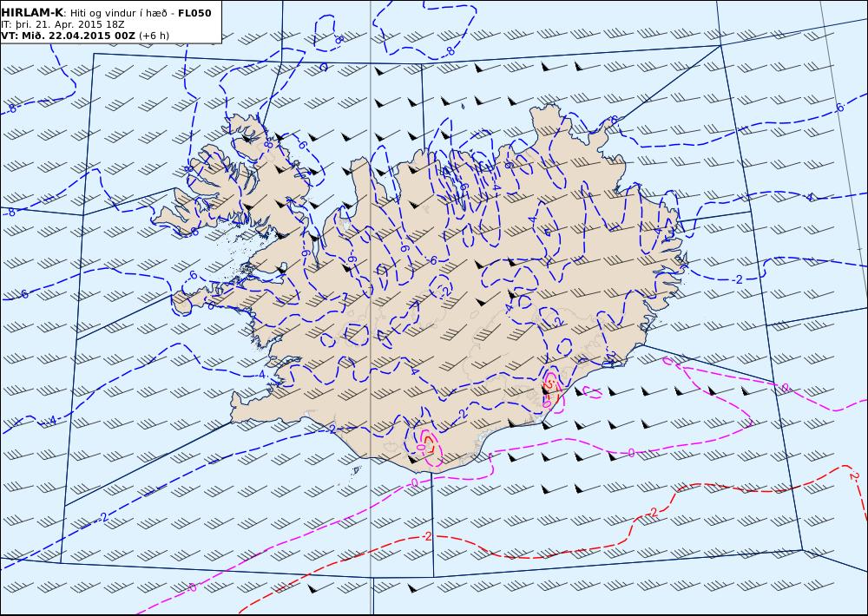Click the "HIRLAM-K" model name in legend
868x616 pixels.
tap(32, 13)
